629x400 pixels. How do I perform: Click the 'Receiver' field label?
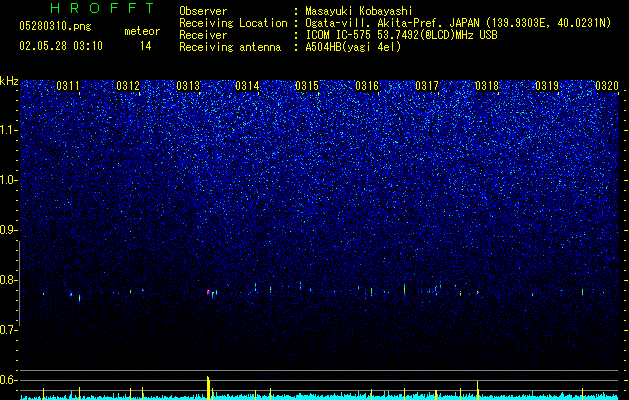coord(203,35)
